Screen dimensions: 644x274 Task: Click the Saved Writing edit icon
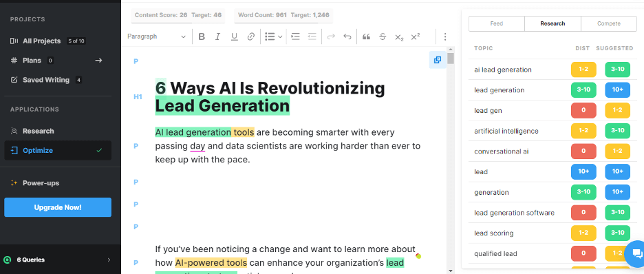14,80
